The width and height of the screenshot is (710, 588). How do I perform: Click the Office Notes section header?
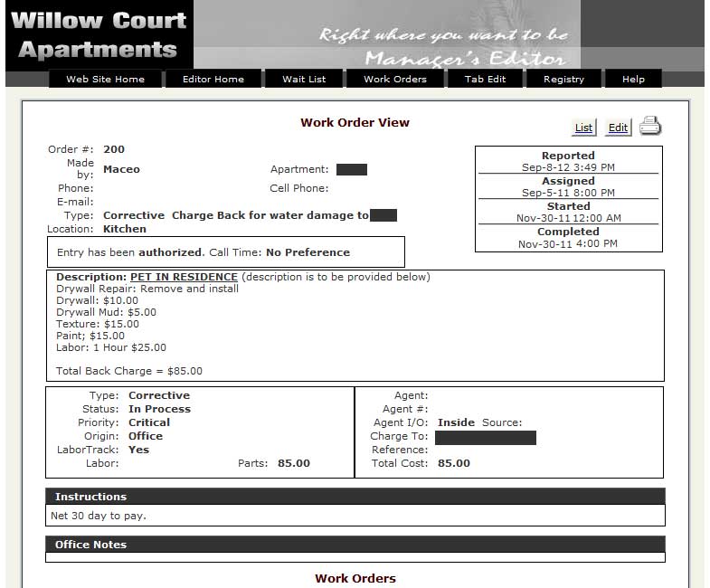[90, 545]
